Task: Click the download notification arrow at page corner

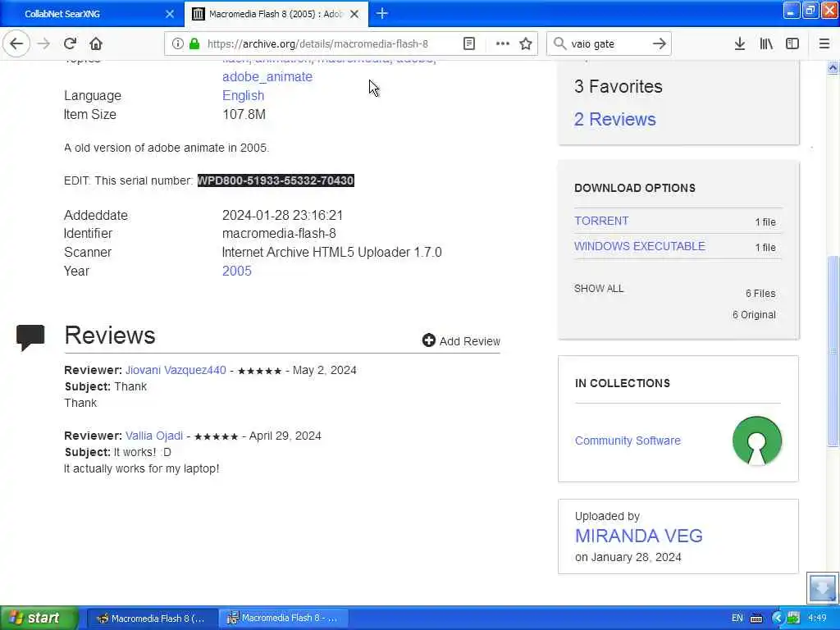Action: coord(823,588)
